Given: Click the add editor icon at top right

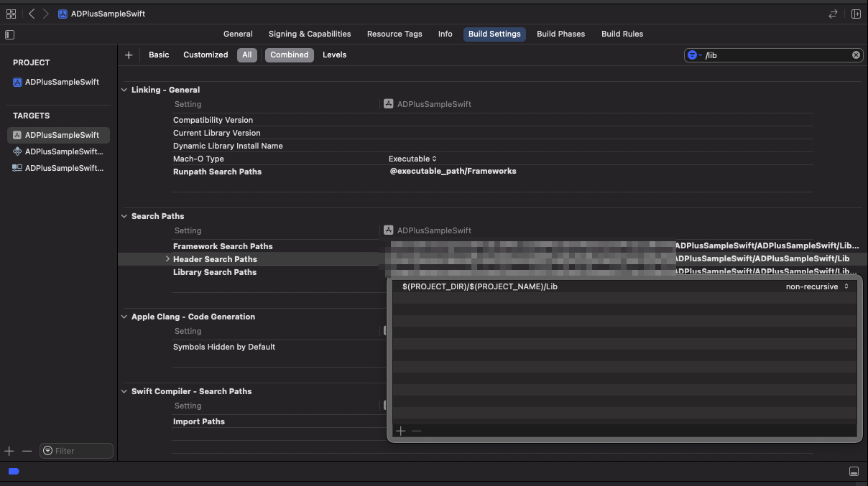Looking at the screenshot, I should click(x=856, y=14).
